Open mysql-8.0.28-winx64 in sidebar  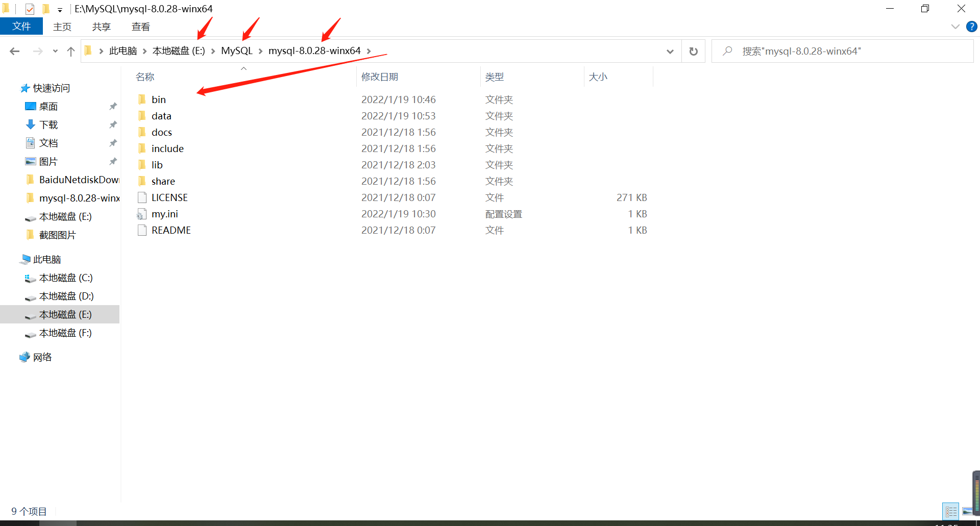point(79,198)
